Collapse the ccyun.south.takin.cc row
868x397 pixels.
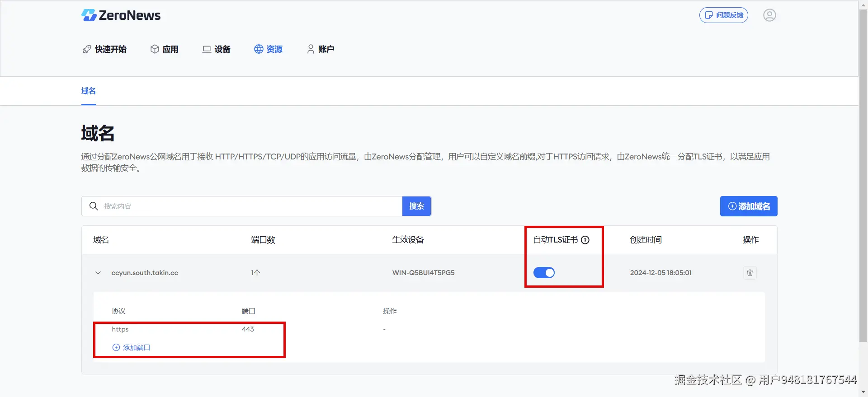coord(98,273)
